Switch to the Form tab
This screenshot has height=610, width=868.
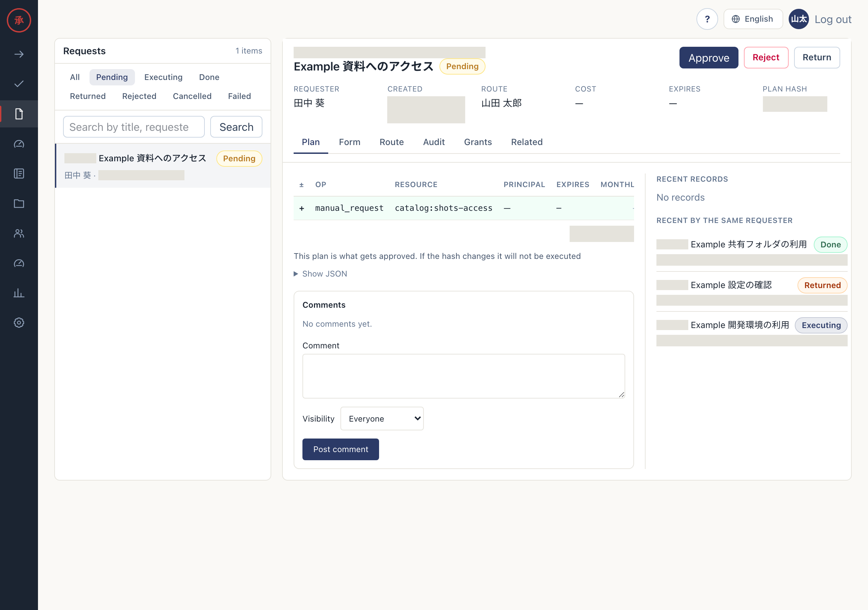pyautogui.click(x=349, y=142)
